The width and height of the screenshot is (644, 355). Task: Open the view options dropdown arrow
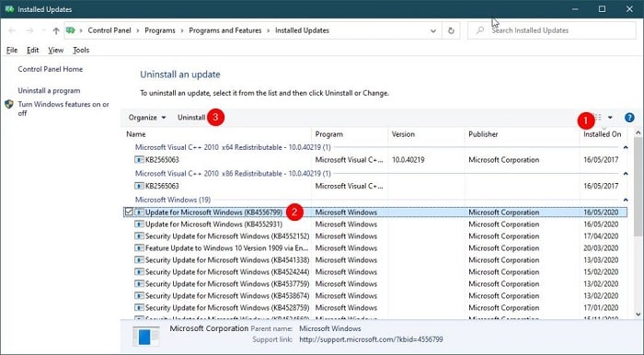pyautogui.click(x=610, y=118)
